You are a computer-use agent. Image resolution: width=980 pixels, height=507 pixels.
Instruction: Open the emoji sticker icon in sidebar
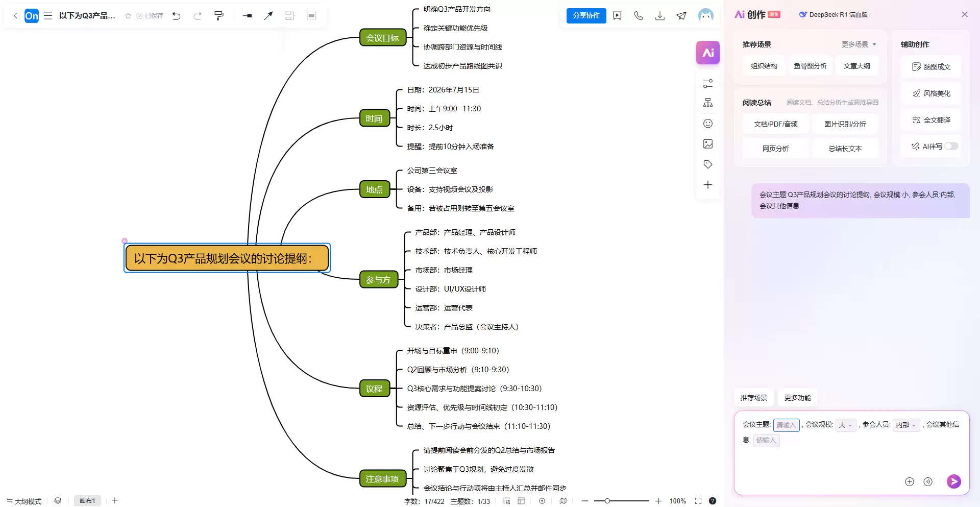click(708, 124)
